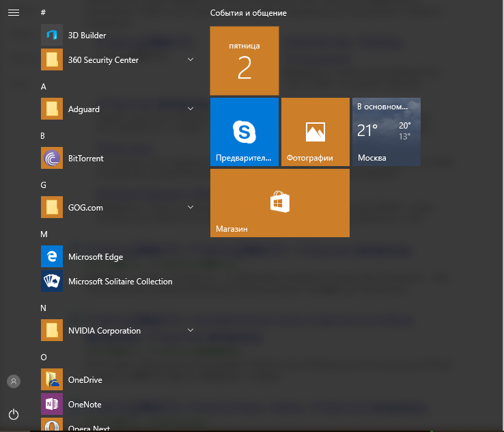Open Microsoft Edge via its icon
The height and width of the screenshot is (432, 504).
[52, 256]
